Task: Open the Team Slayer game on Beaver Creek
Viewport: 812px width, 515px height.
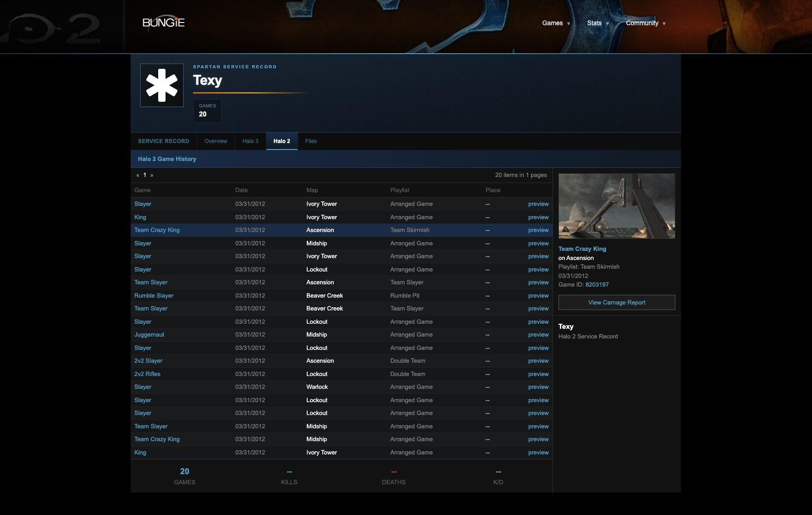Action: click(151, 309)
